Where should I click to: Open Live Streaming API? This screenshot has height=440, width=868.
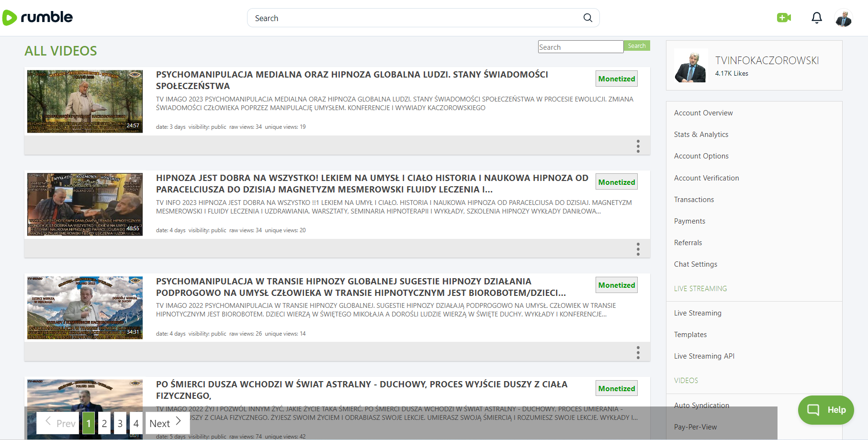point(704,356)
